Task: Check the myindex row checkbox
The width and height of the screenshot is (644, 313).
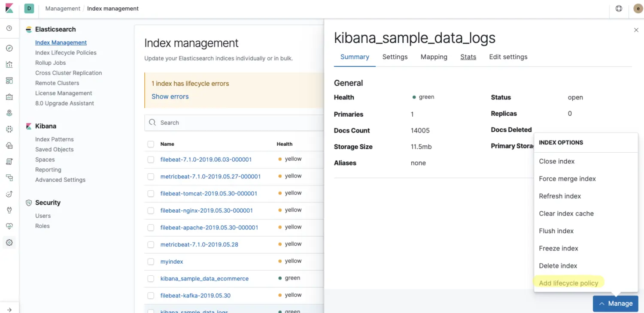Action: tap(151, 262)
